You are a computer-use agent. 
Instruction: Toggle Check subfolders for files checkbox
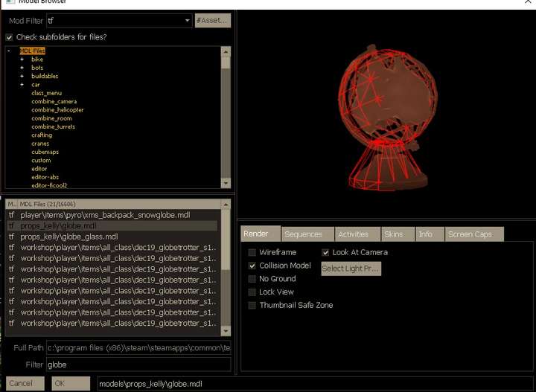pyautogui.click(x=10, y=37)
